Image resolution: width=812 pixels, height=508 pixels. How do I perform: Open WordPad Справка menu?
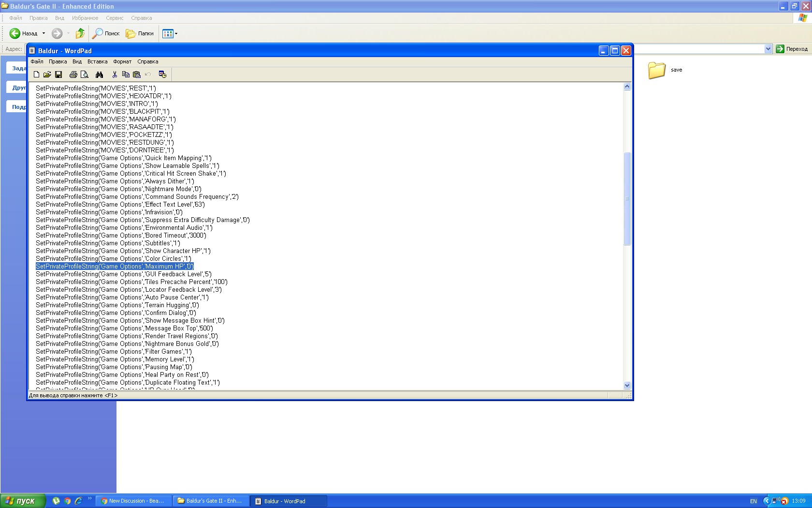147,61
